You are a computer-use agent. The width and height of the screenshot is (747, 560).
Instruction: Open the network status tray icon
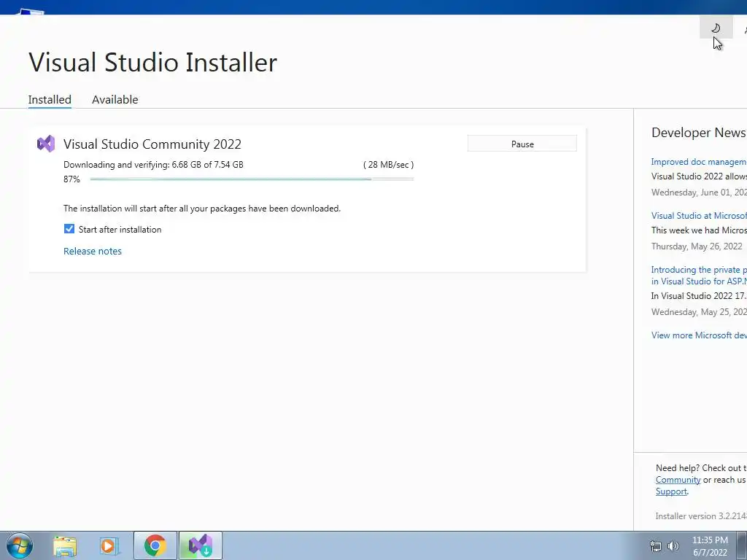[656, 546]
